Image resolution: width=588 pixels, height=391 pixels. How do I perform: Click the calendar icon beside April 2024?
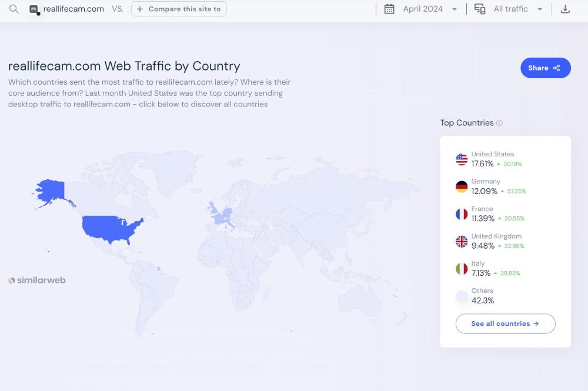pyautogui.click(x=389, y=9)
